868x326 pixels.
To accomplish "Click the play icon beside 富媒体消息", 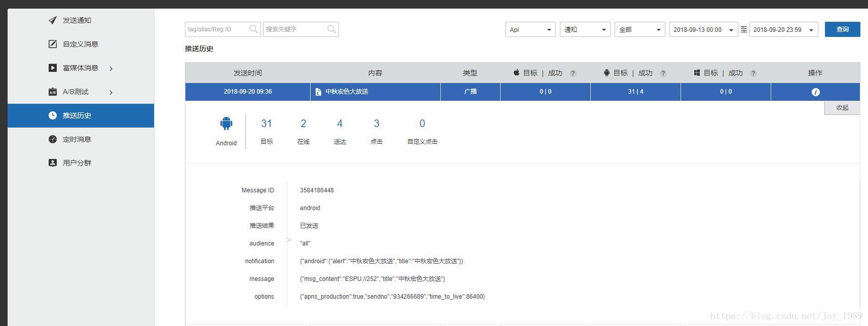I will pos(53,68).
